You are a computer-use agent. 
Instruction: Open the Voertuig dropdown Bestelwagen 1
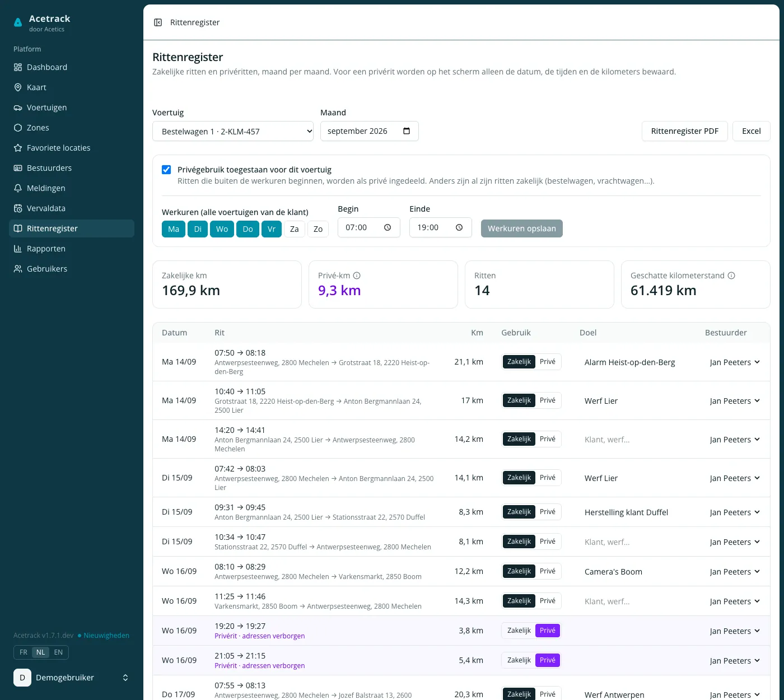233,131
